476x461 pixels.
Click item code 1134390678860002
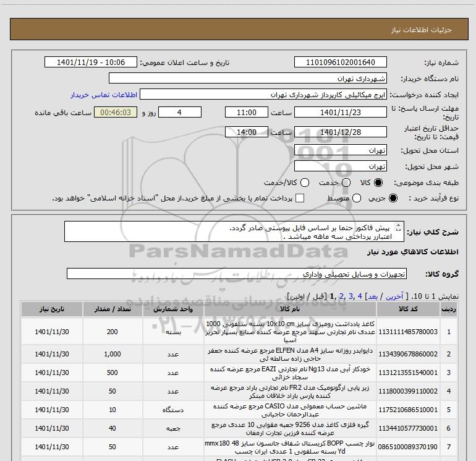pyautogui.click(x=408, y=355)
